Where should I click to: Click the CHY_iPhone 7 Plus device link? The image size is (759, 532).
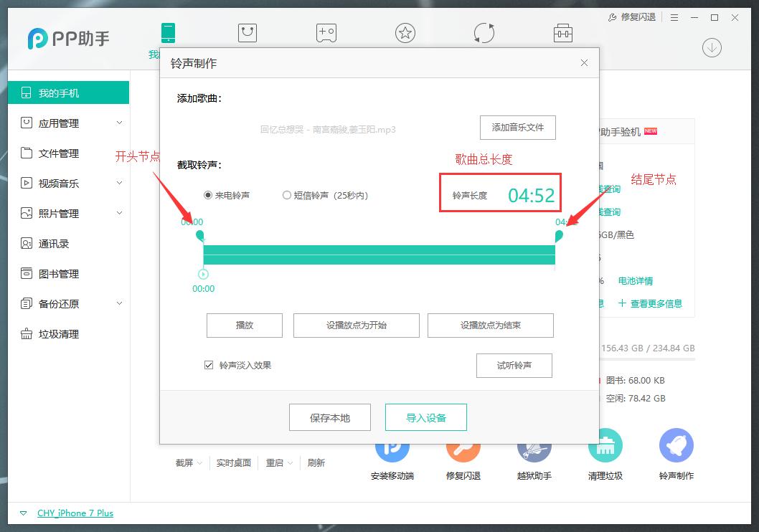pyautogui.click(x=75, y=513)
